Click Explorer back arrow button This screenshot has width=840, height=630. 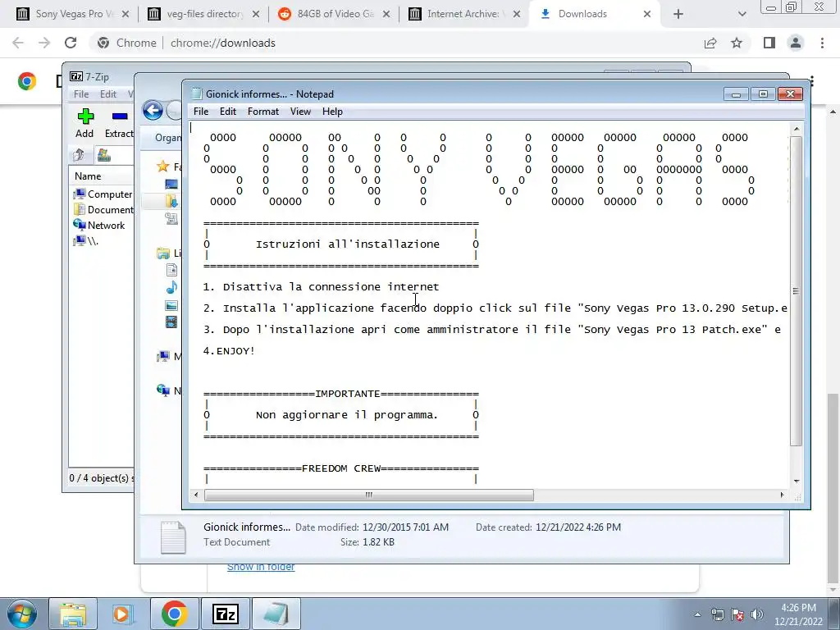click(153, 111)
